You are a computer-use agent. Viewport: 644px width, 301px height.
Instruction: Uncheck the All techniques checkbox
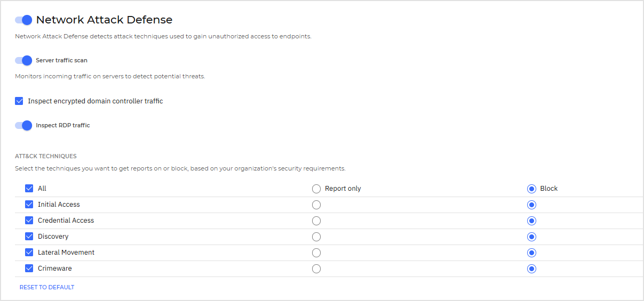click(29, 189)
